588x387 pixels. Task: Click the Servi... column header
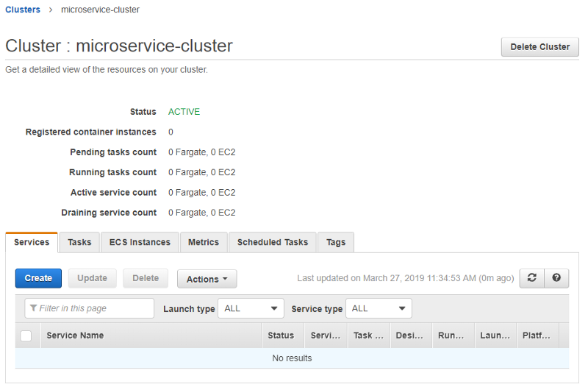pyautogui.click(x=326, y=335)
